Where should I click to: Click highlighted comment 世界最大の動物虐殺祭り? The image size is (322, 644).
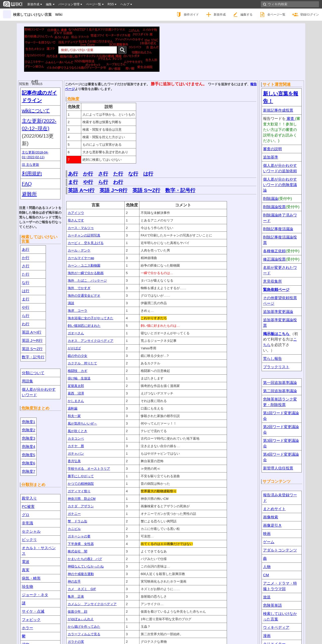[x=158, y=491]
